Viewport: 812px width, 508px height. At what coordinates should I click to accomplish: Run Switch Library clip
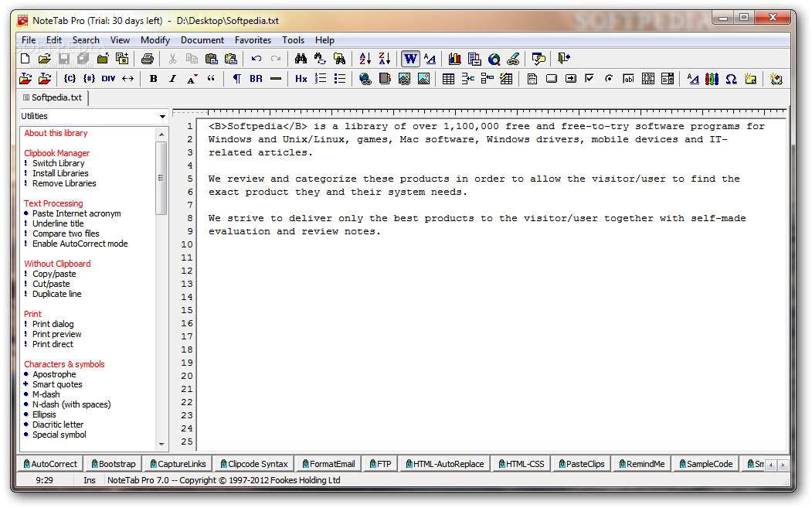coord(58,163)
